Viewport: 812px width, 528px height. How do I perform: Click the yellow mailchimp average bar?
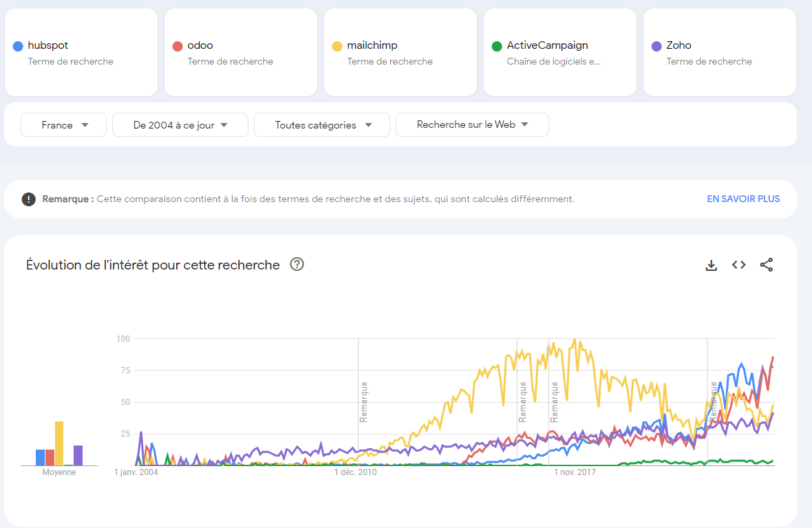click(59, 443)
